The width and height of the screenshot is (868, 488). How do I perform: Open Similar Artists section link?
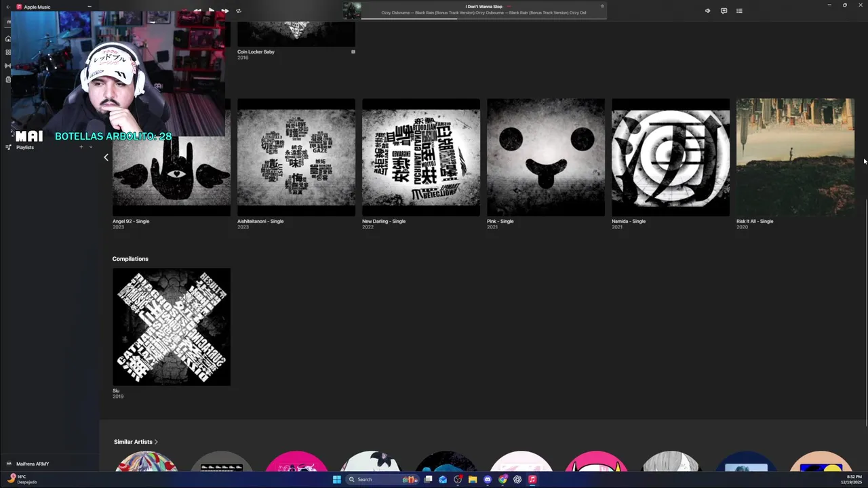point(133,442)
